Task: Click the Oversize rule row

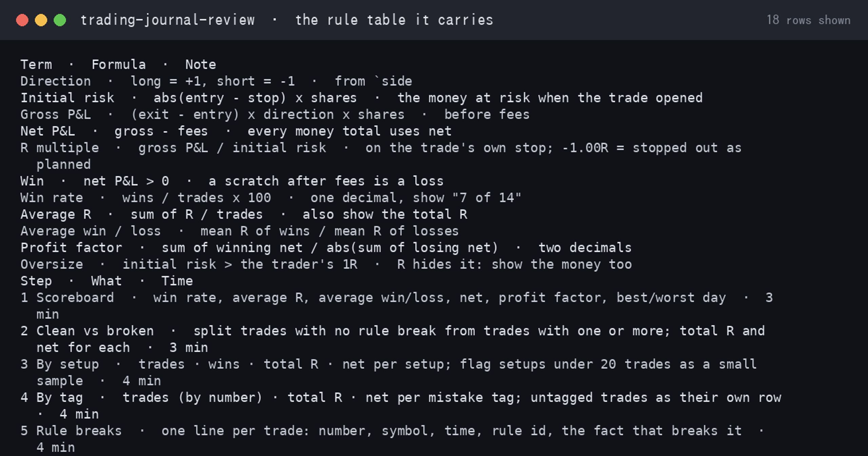Action: point(326,264)
